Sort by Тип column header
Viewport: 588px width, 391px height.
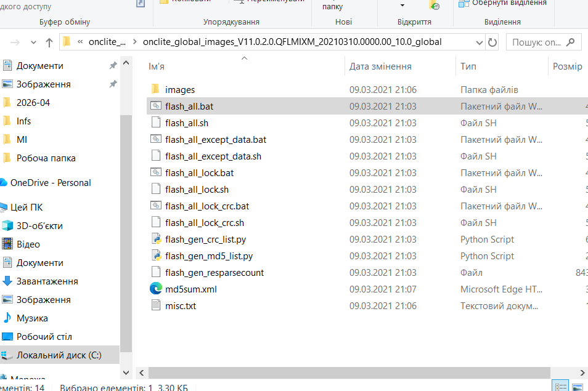click(x=468, y=67)
